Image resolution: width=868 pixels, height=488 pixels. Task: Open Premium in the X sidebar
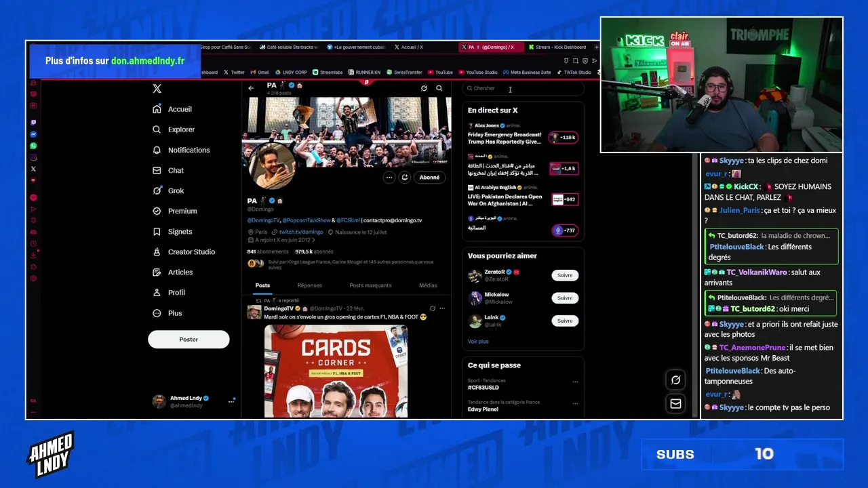coord(175,211)
